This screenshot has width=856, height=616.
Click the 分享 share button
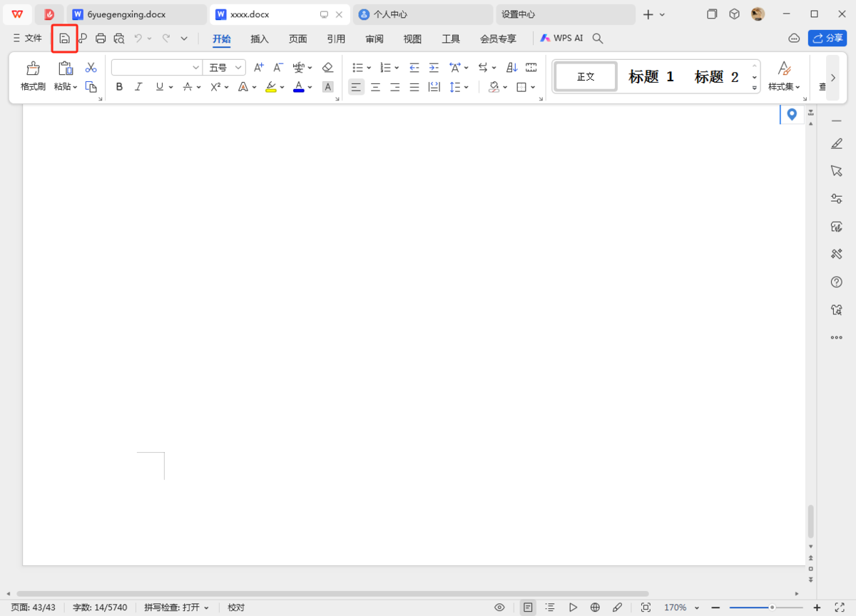point(827,38)
